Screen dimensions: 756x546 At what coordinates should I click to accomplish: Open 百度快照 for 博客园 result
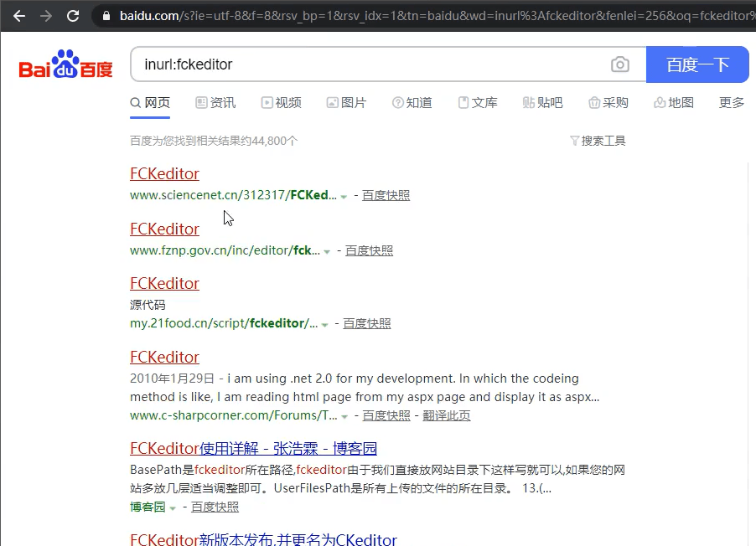tap(215, 507)
